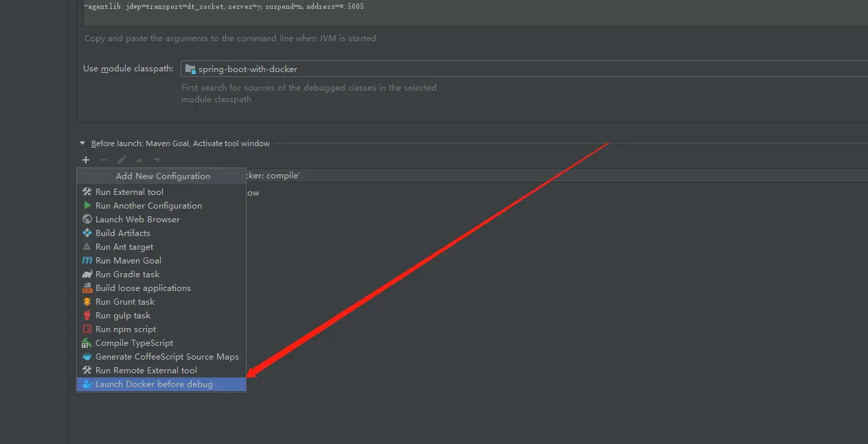This screenshot has width=868, height=444.
Task: Select Launch Web Browser option
Action: [161, 220]
